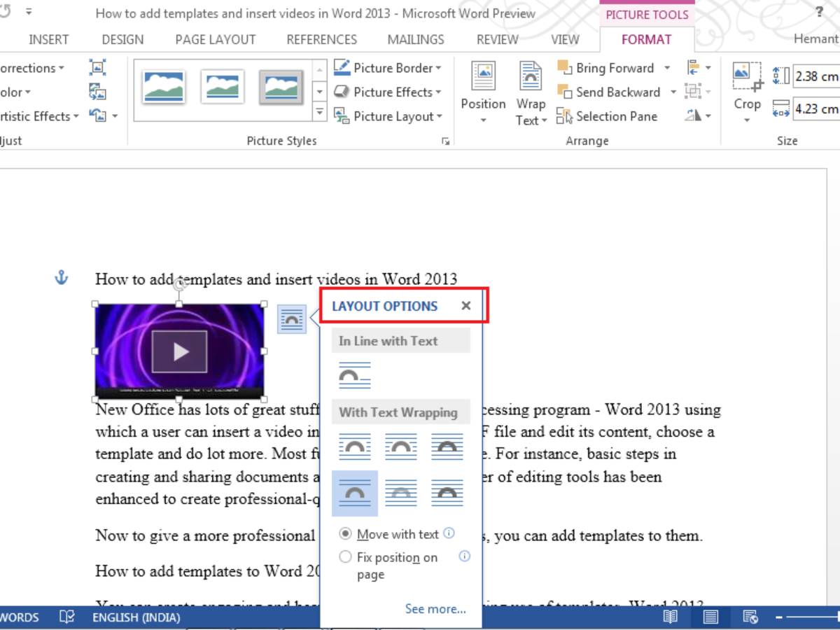Choose In Front of Text wrapping icon
Screen dimensions: 840x630
[447, 493]
